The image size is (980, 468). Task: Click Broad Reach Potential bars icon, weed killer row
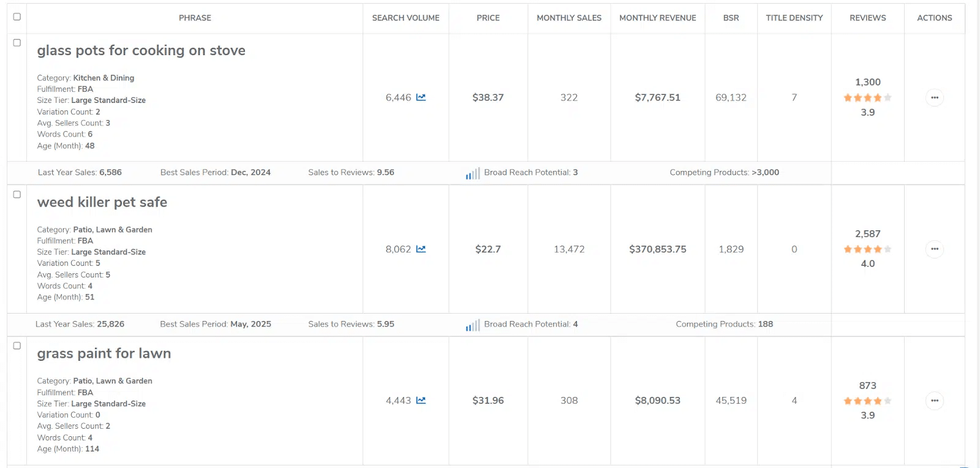(x=472, y=325)
